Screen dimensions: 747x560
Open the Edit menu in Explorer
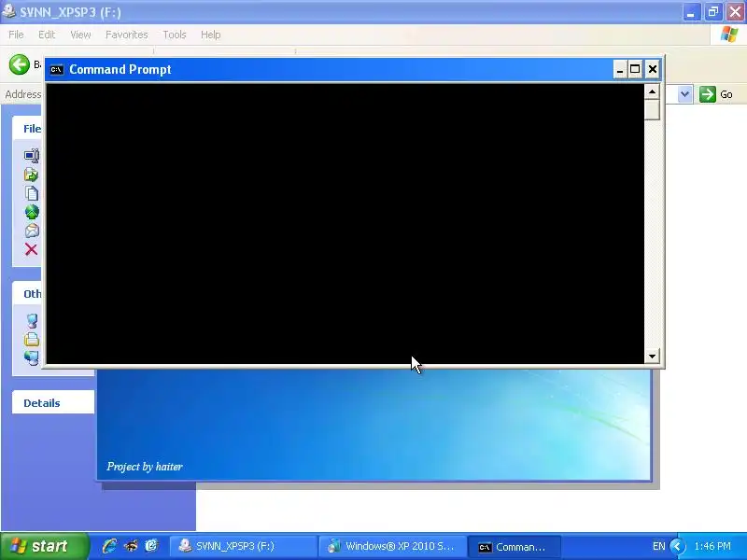click(x=47, y=35)
